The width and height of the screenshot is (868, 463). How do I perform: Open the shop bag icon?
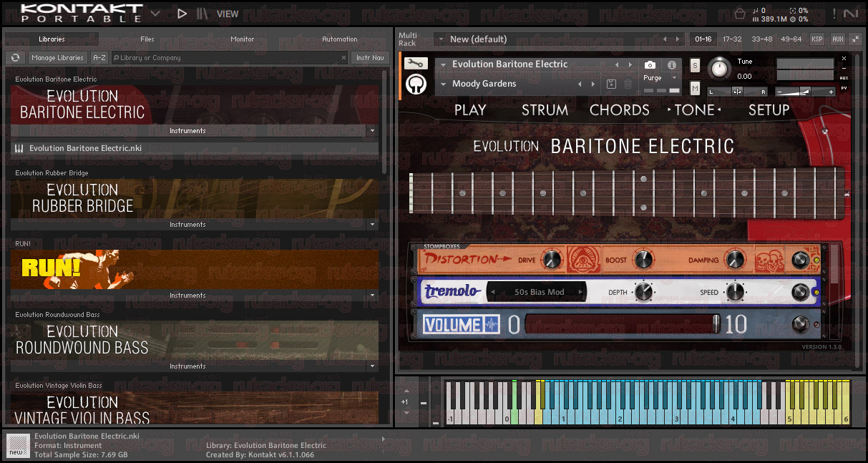click(740, 13)
